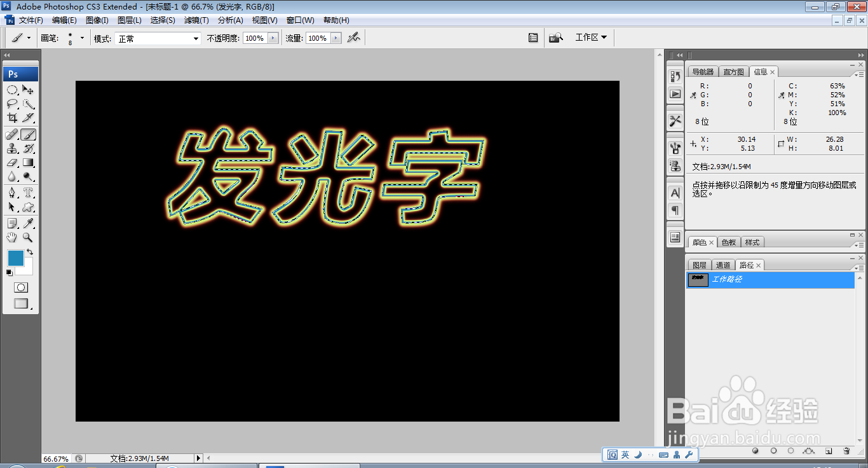
Task: Click the white background color swatch
Action: [28, 269]
